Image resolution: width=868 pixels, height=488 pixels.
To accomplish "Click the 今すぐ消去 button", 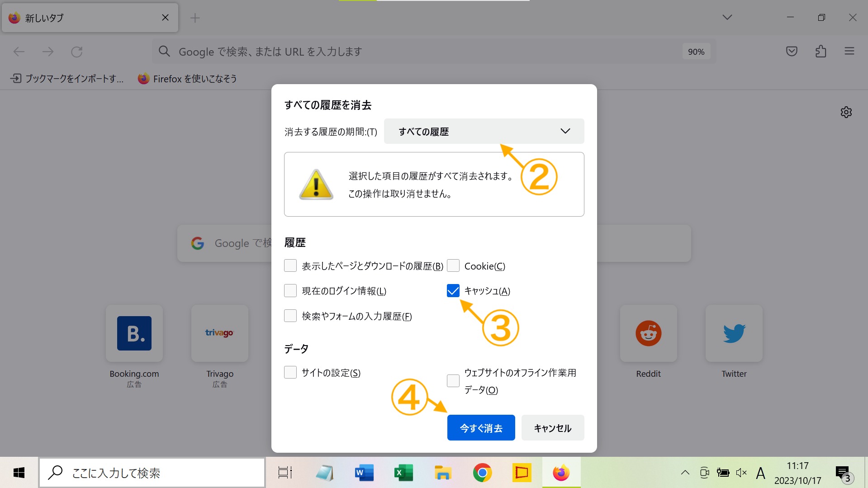I will pyautogui.click(x=481, y=428).
